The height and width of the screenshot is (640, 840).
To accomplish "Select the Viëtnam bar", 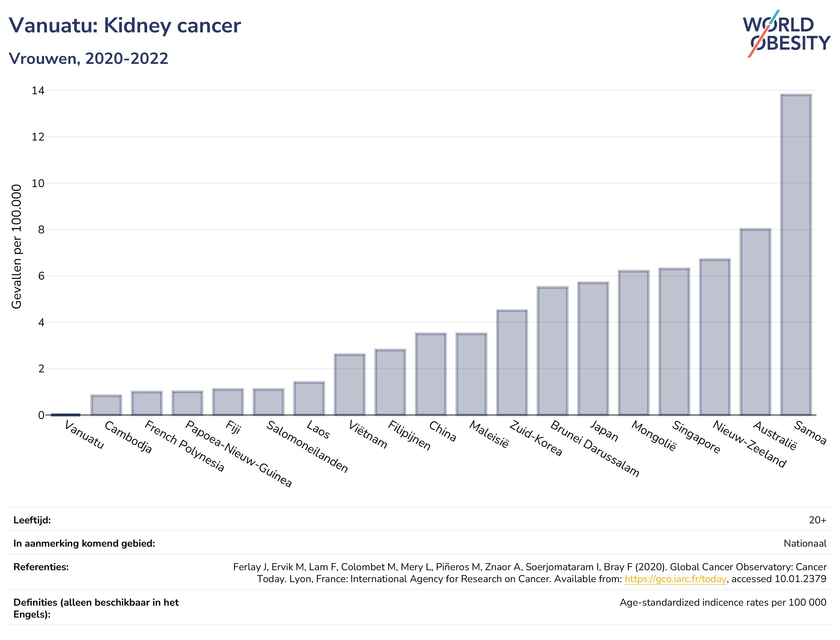I will point(350,384).
